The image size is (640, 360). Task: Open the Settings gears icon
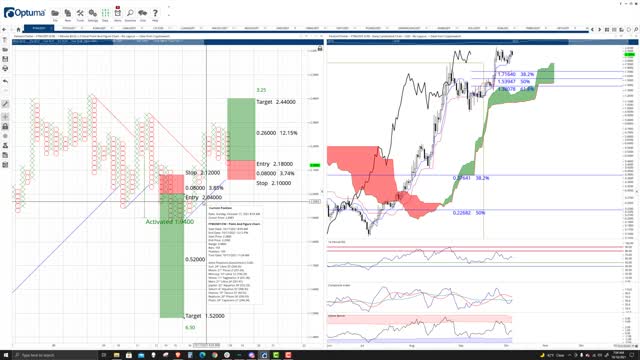(93, 13)
